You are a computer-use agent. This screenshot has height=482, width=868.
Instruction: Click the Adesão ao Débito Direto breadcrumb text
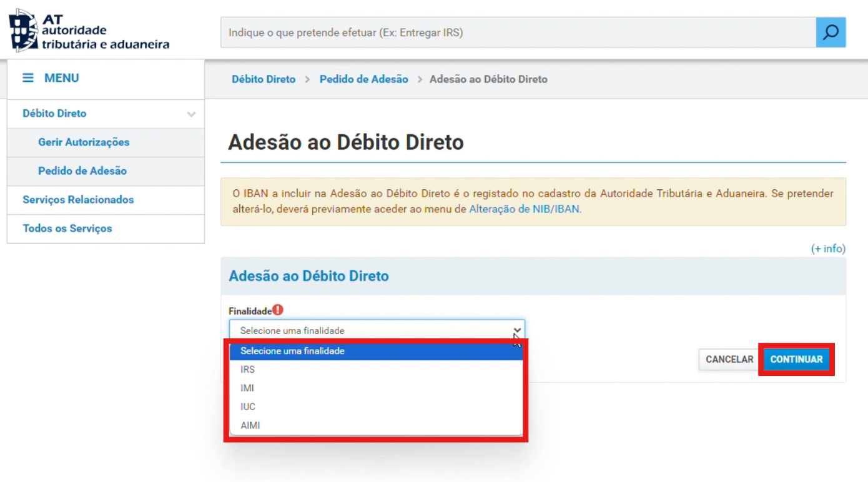pyautogui.click(x=488, y=79)
